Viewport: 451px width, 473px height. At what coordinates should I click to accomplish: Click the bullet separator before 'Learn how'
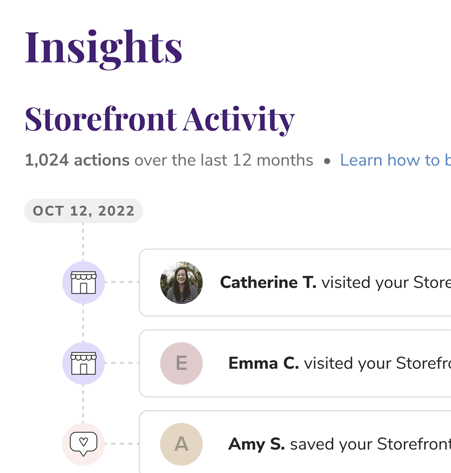click(x=327, y=161)
